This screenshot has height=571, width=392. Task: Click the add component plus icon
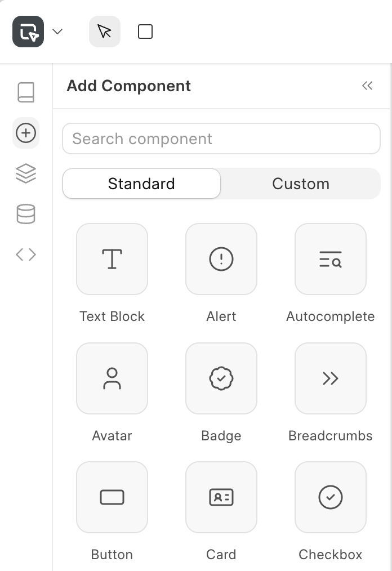(25, 133)
